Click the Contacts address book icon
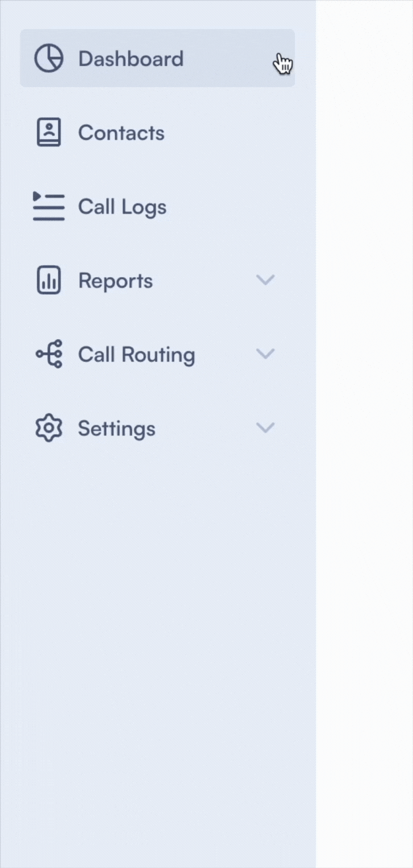Image resolution: width=413 pixels, height=868 pixels. pyautogui.click(x=49, y=133)
